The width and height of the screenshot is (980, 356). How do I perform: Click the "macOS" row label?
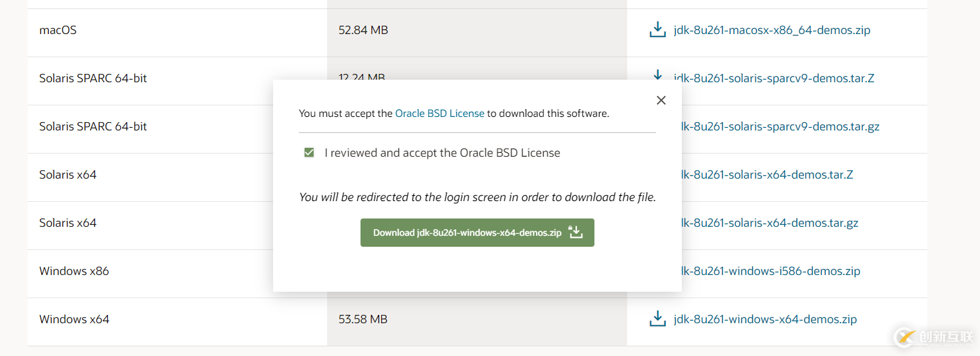tap(58, 30)
